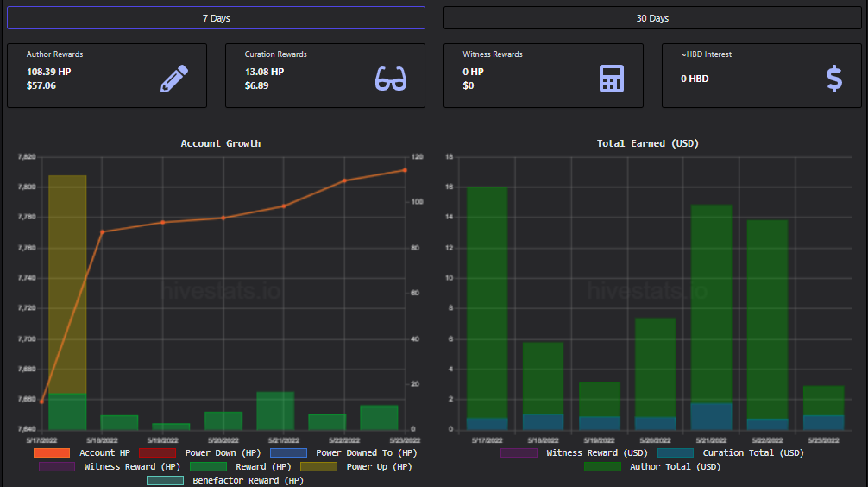Image resolution: width=868 pixels, height=487 pixels.
Task: Switch to the 30 Days tab
Action: [x=652, y=18]
